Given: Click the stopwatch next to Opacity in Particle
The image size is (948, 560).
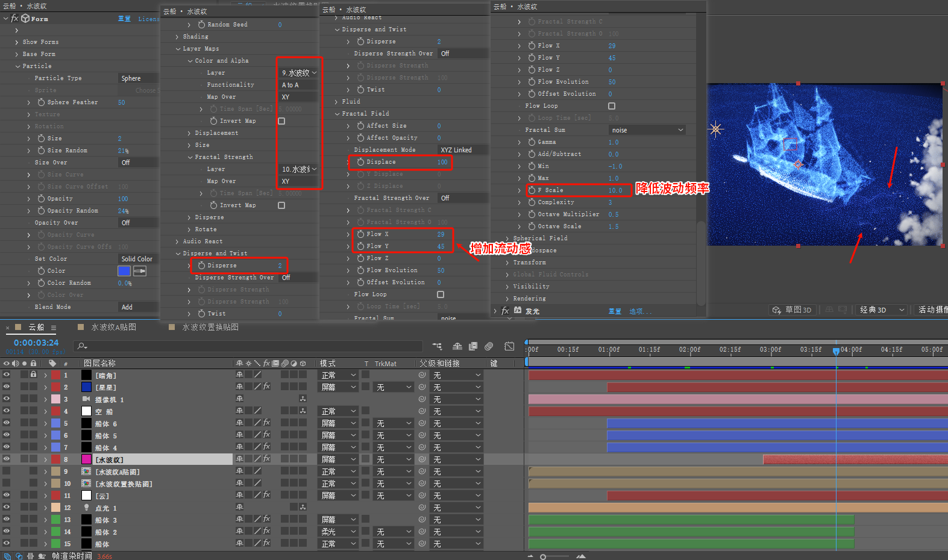Looking at the screenshot, I should (x=41, y=199).
